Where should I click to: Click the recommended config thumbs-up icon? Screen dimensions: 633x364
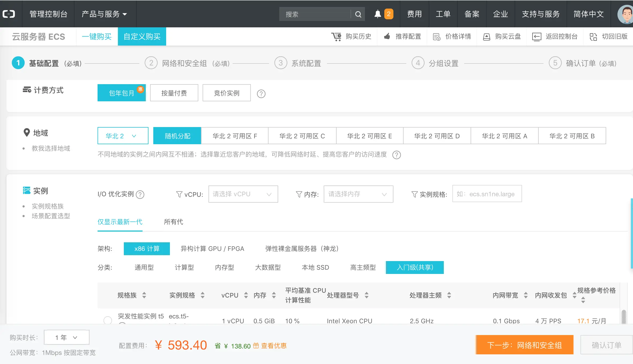pos(387,36)
